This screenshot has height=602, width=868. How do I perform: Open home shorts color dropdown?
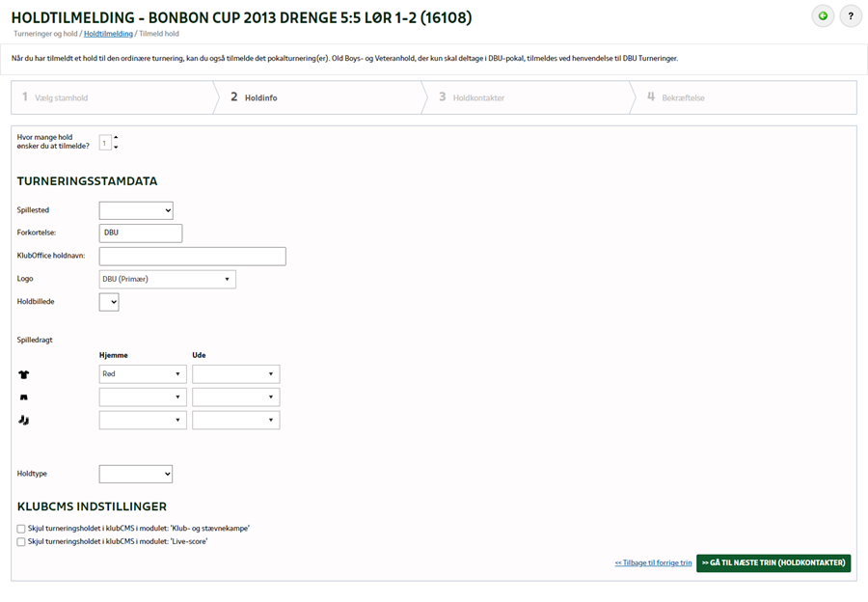[x=143, y=397]
